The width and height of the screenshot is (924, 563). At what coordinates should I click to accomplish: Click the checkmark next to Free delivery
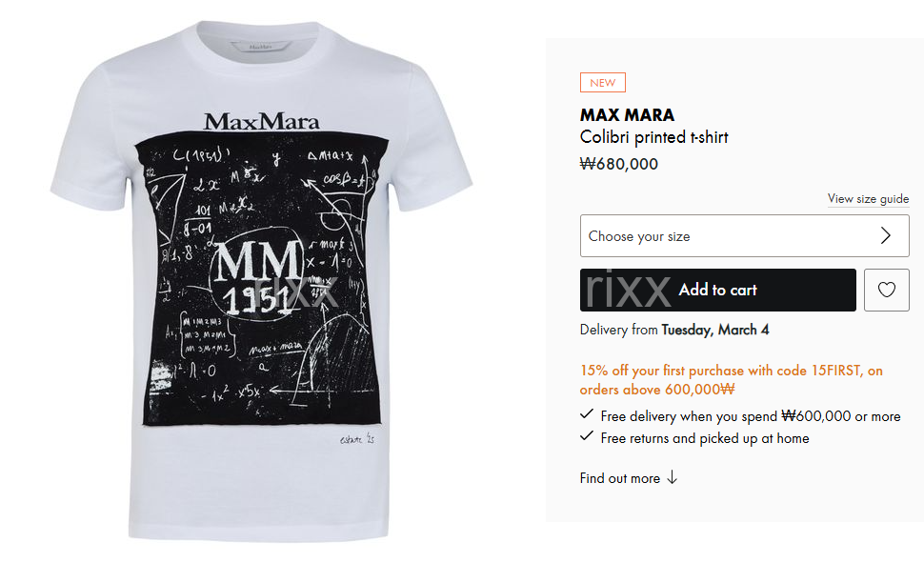click(587, 414)
